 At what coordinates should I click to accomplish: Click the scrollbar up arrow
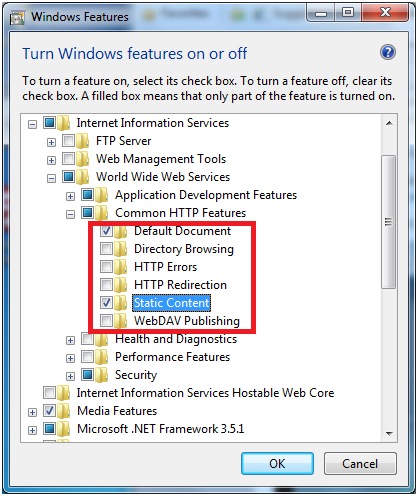389,123
